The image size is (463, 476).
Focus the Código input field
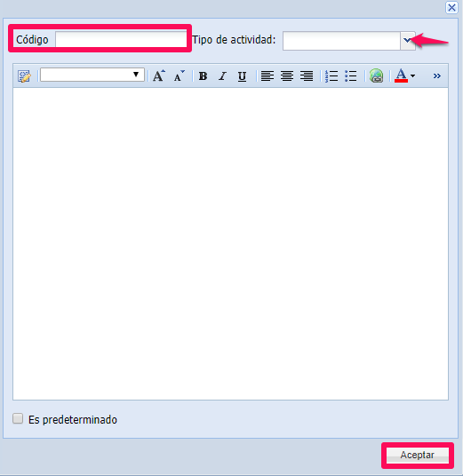(x=121, y=39)
